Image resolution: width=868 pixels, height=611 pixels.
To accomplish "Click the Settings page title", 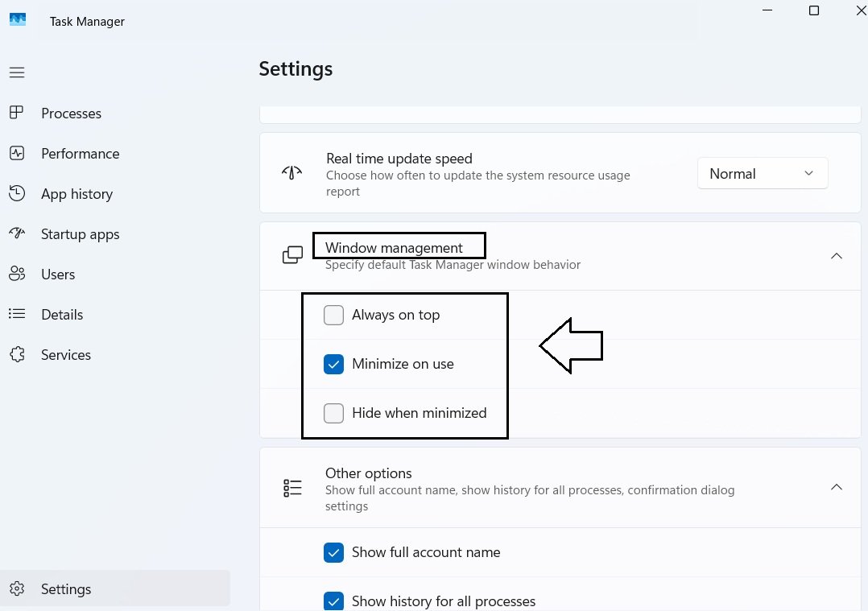I will pos(296,68).
